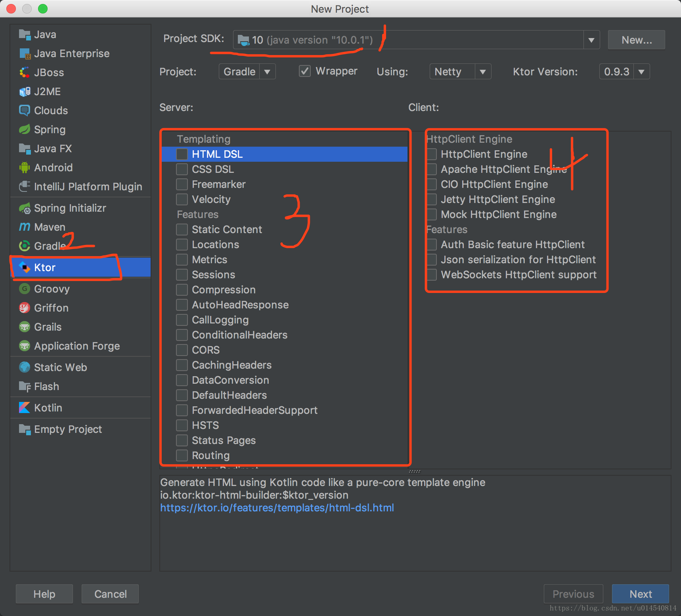Image resolution: width=681 pixels, height=616 pixels.
Task: Check the Status Pages checkbox
Action: point(182,440)
